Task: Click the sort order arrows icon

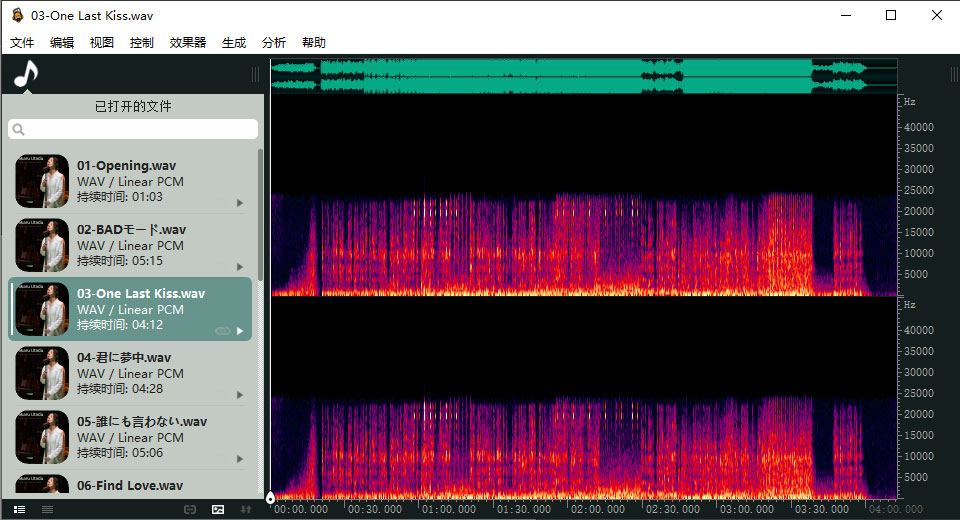Action: (x=246, y=510)
